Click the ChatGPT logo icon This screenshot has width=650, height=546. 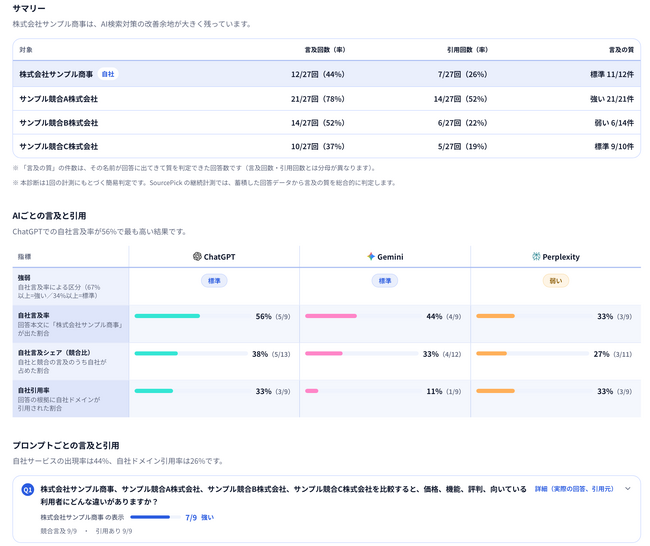197,256
